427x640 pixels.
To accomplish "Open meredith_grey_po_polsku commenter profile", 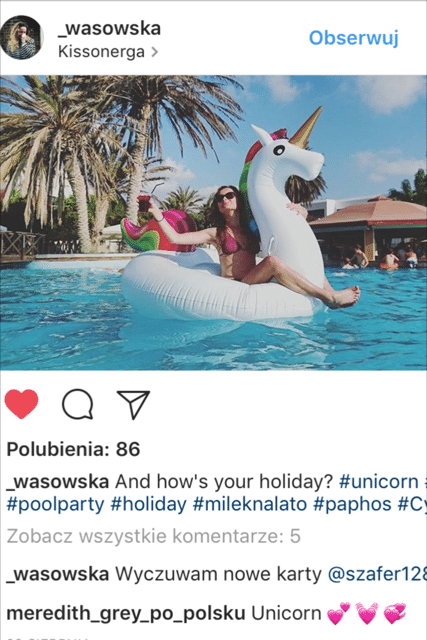I will pos(126,613).
